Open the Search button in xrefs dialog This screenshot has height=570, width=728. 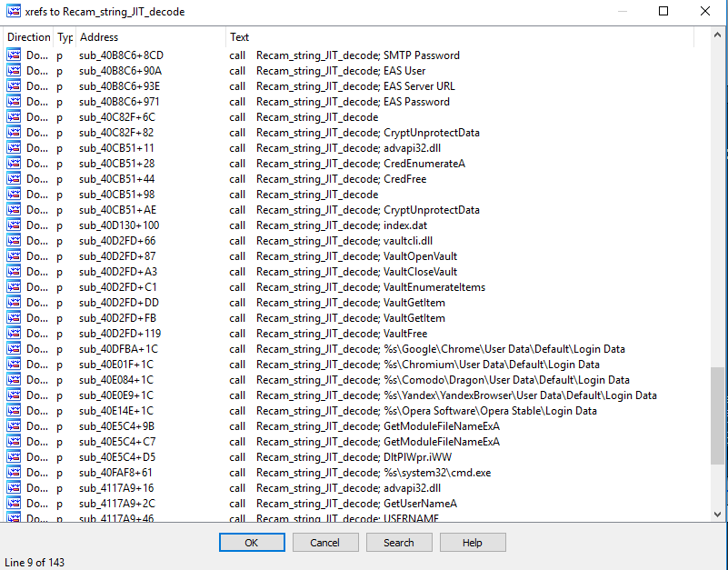point(399,542)
